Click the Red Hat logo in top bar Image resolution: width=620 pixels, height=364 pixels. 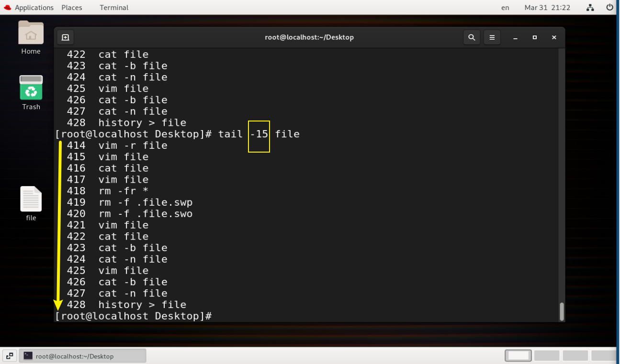click(7, 8)
